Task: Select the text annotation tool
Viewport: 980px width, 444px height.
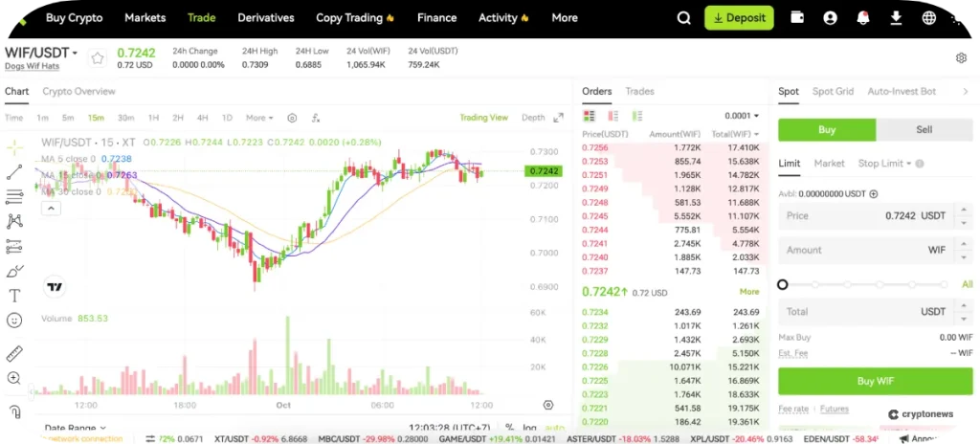Action: tap(14, 296)
